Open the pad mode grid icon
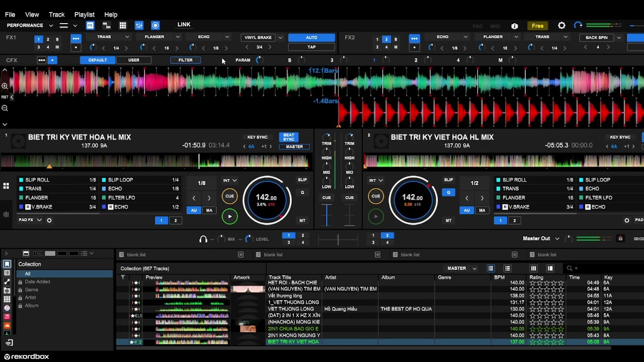This screenshot has width=644, height=362. [x=6, y=186]
